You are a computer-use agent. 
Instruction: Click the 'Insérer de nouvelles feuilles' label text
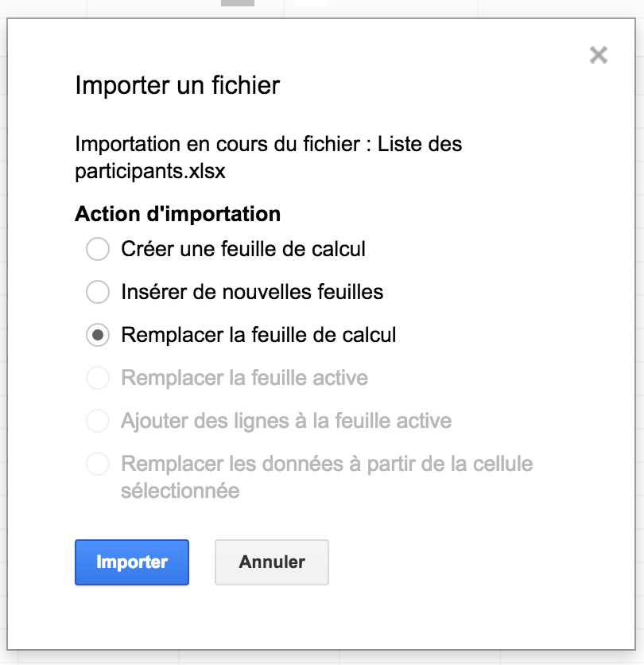252,292
